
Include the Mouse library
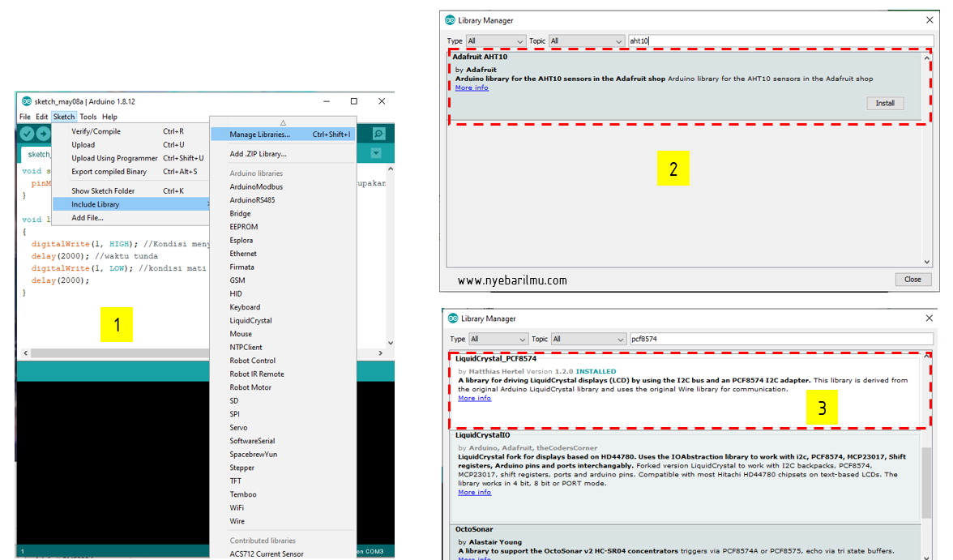pyautogui.click(x=241, y=334)
